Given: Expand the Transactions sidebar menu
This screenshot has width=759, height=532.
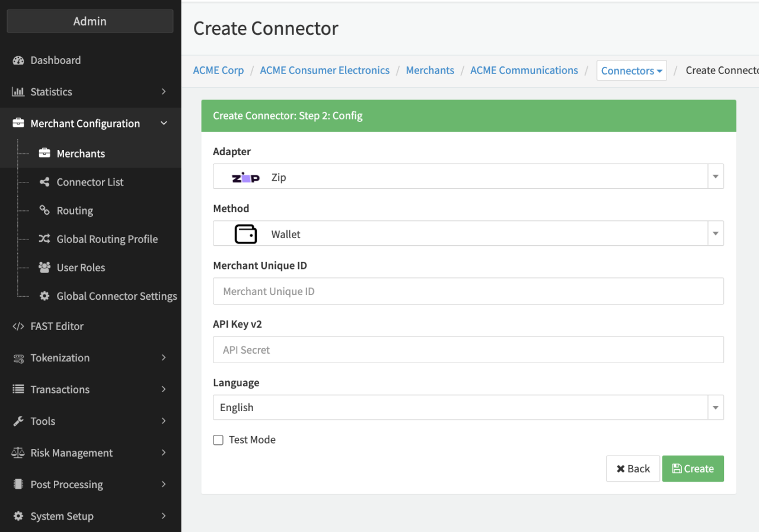Looking at the screenshot, I should tap(90, 389).
